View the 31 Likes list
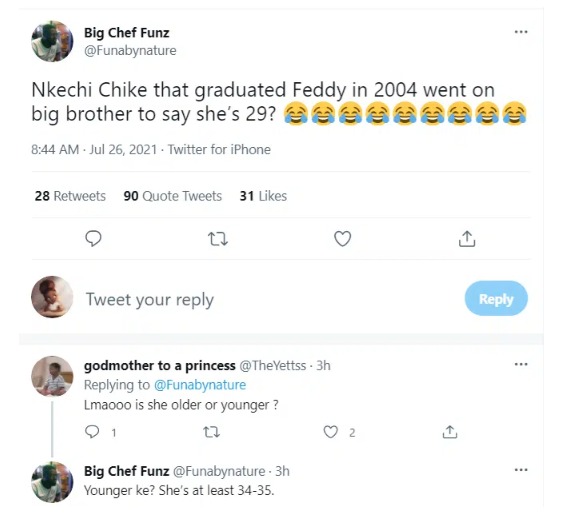583x526 pixels. (x=263, y=196)
